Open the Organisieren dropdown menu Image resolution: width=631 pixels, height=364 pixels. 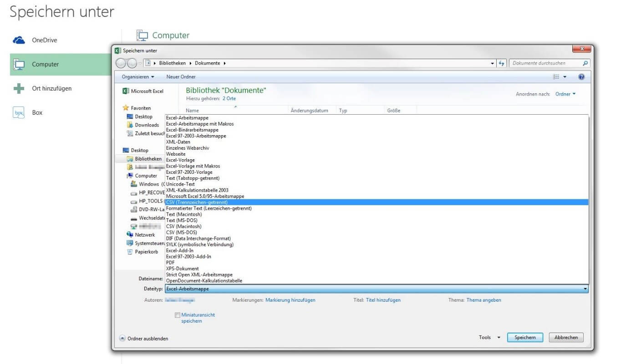click(138, 77)
